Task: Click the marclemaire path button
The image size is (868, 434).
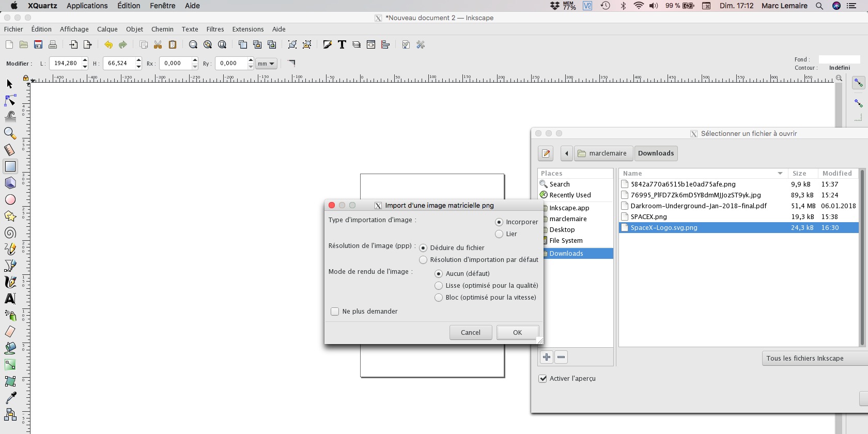Action: click(603, 153)
